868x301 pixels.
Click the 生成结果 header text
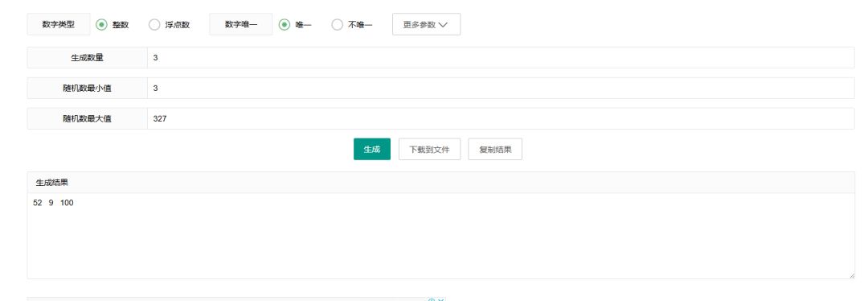click(x=52, y=183)
